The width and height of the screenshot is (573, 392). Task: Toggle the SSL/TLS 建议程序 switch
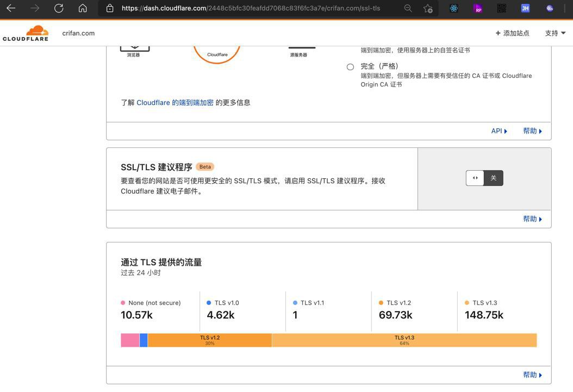(484, 178)
